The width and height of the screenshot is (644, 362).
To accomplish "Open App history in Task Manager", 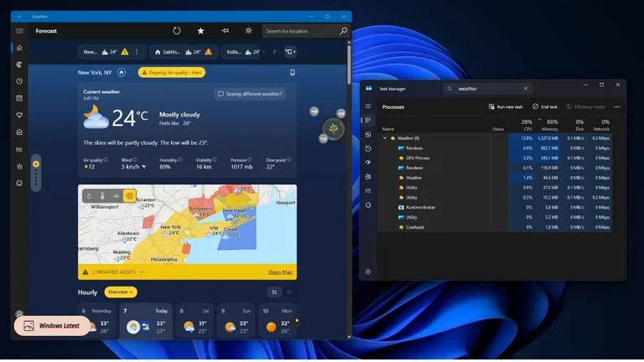I will click(x=368, y=148).
